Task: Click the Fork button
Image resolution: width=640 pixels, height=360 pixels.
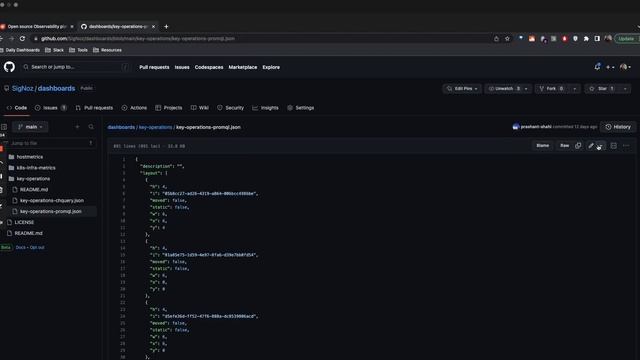Action: pyautogui.click(x=551, y=89)
